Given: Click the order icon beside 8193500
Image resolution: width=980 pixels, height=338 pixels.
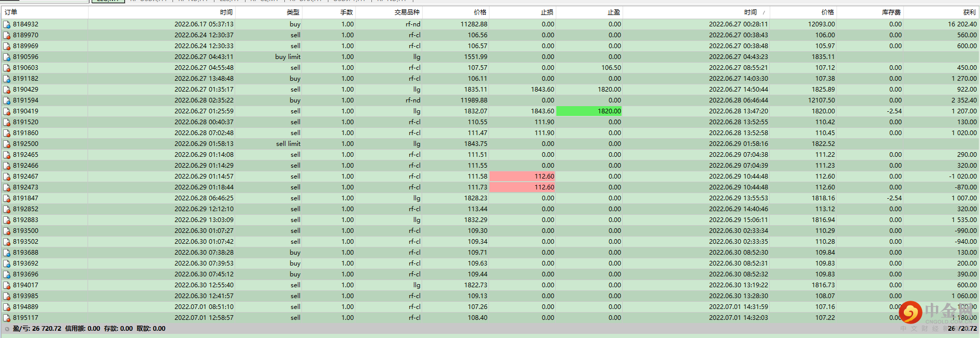Looking at the screenshot, I should click(7, 231).
